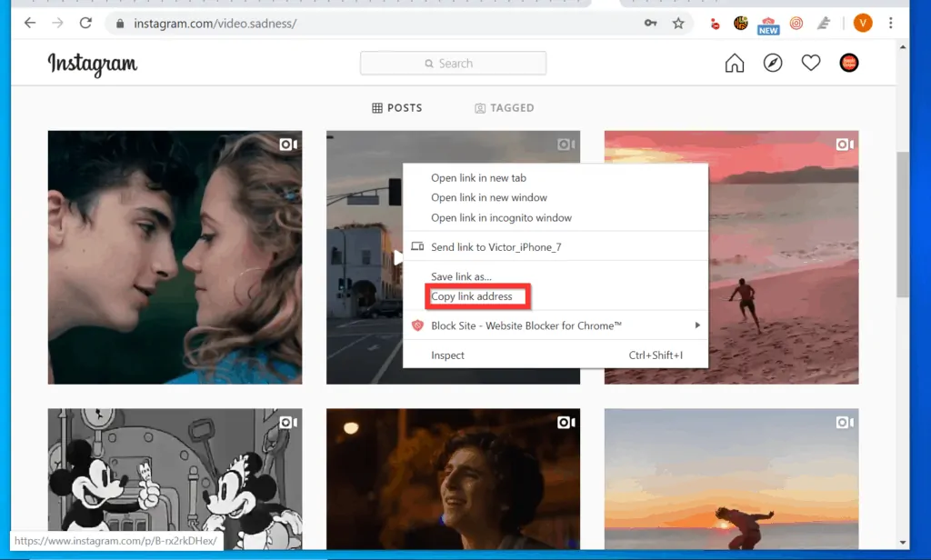Click the video camera badge on first post
931x560 pixels.
(x=288, y=144)
